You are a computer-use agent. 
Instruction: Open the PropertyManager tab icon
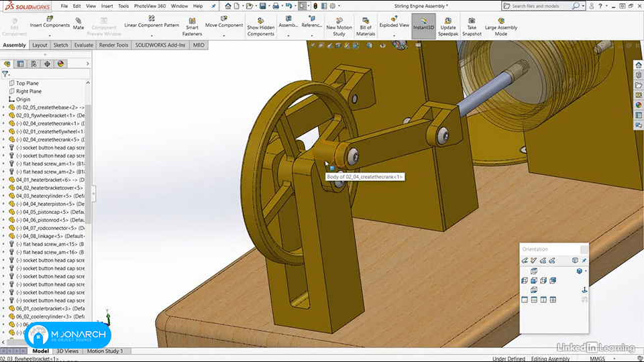(x=20, y=64)
